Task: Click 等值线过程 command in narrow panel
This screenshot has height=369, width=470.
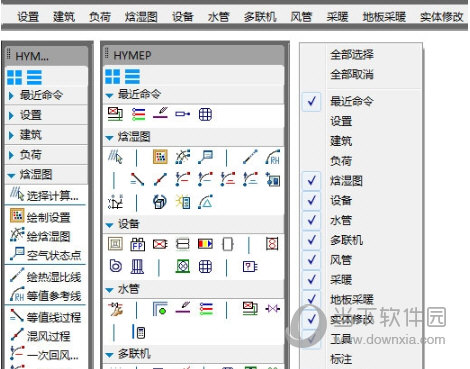Action: coord(46,317)
